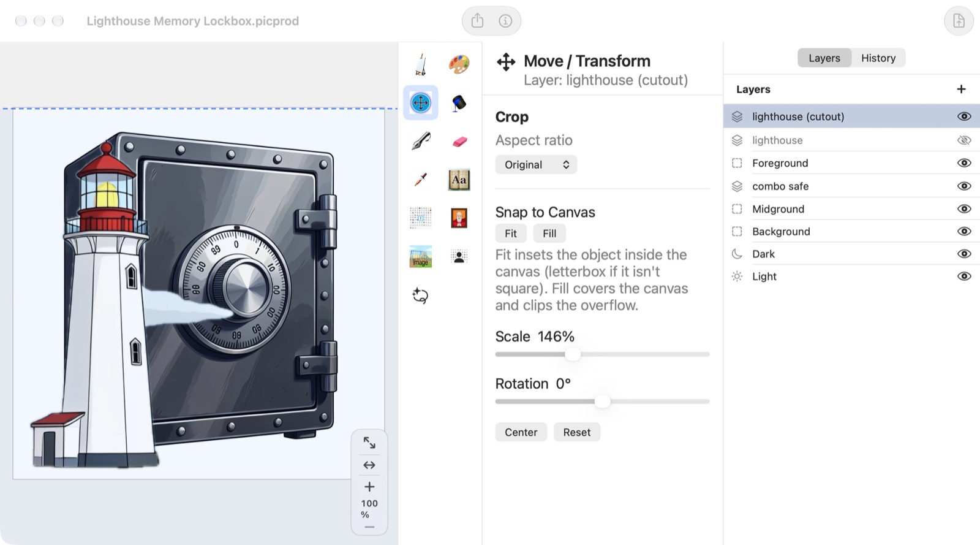Hide the lighthouse (cutout) layer
This screenshot has height=545, width=980.
pyautogui.click(x=964, y=116)
